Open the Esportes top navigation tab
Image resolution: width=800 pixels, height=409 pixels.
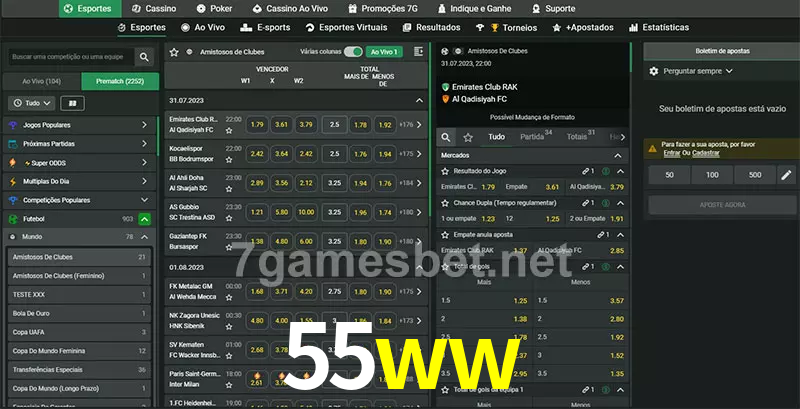click(x=90, y=9)
